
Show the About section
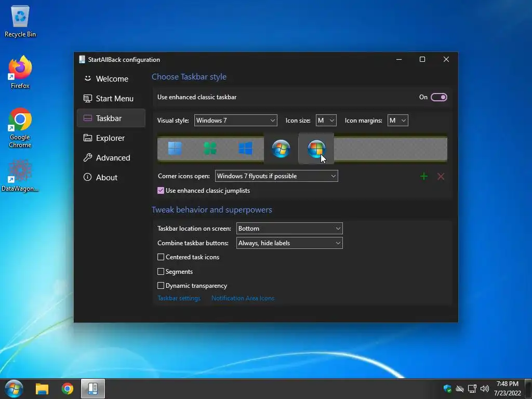coord(111,177)
